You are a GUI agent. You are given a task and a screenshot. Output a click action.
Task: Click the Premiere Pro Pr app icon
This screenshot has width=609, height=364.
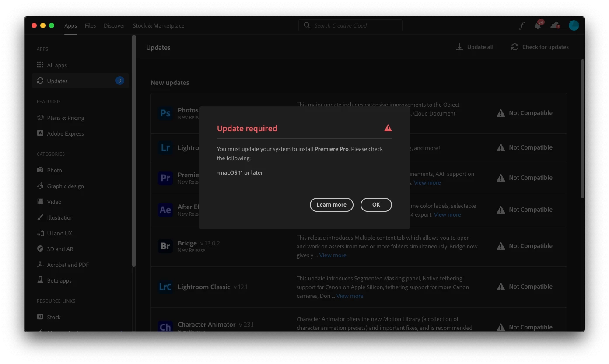(x=165, y=178)
